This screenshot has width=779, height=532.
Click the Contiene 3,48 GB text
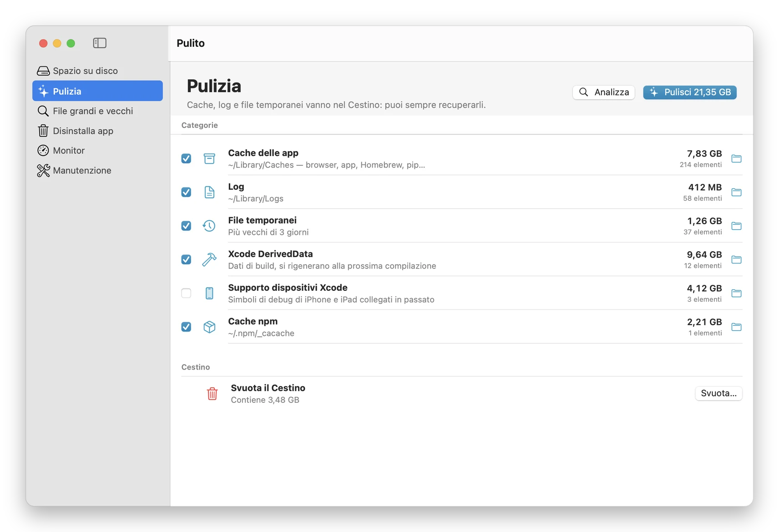tap(265, 400)
